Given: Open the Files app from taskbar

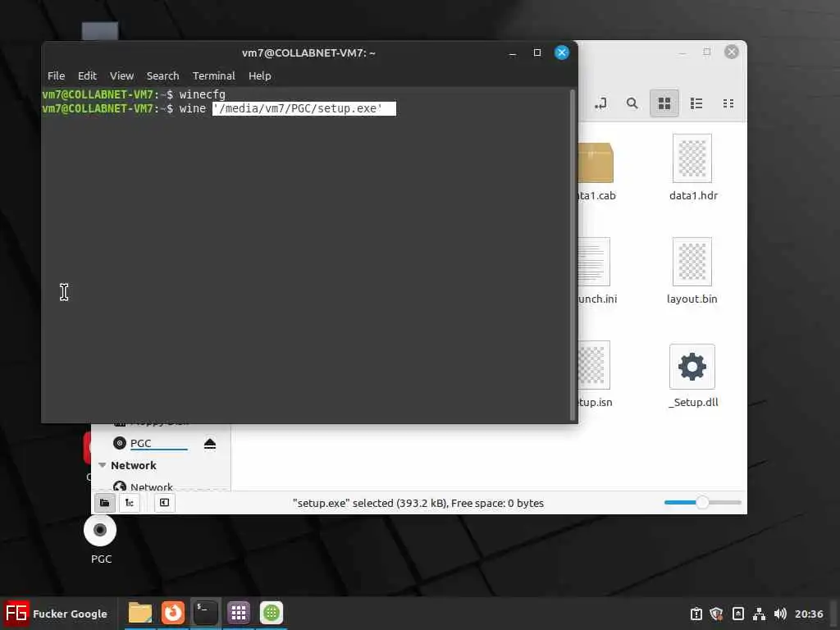Looking at the screenshot, I should (140, 614).
